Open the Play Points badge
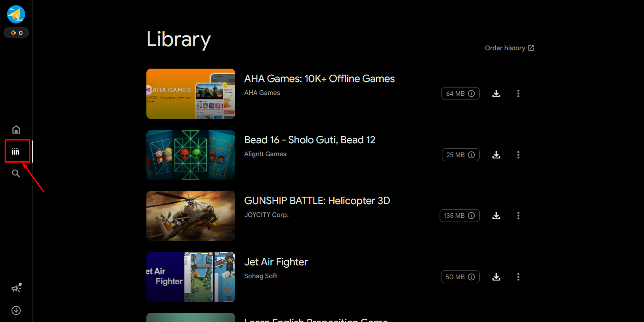 point(16,33)
